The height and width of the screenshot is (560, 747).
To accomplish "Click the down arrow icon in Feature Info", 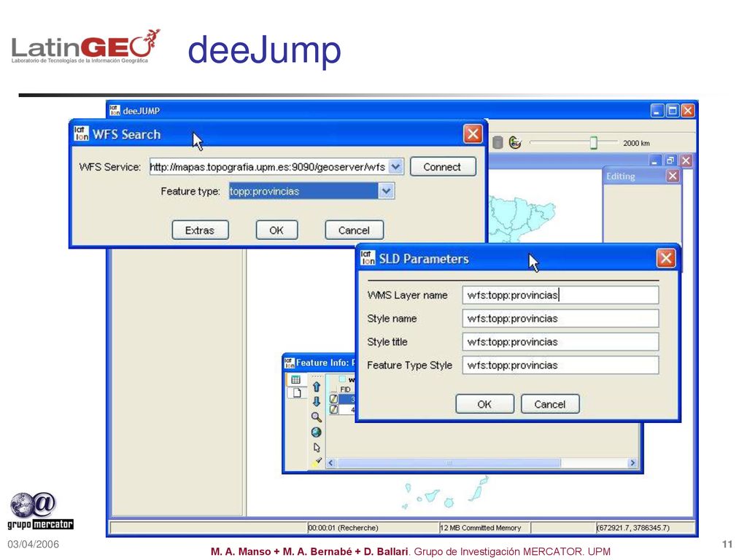I will pos(317,402).
